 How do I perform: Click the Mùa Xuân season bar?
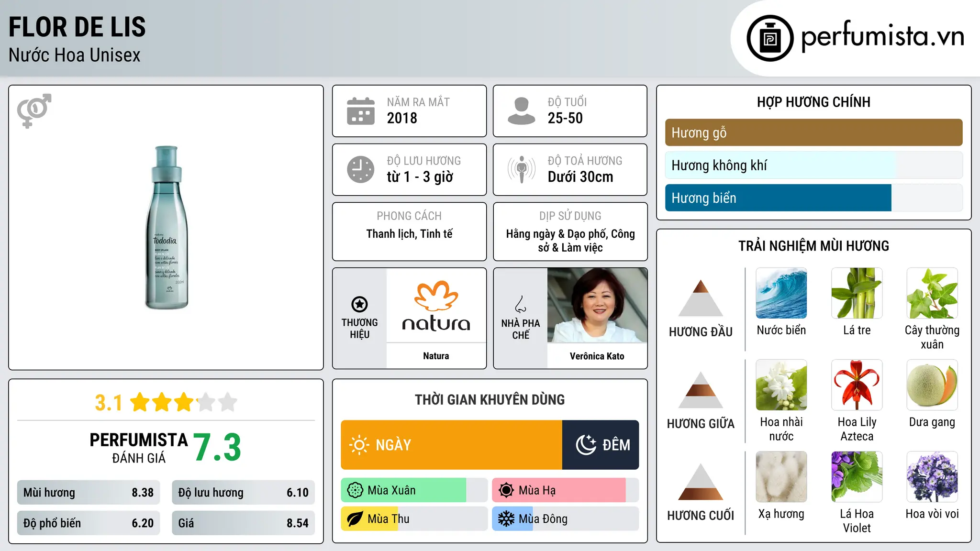pyautogui.click(x=414, y=490)
